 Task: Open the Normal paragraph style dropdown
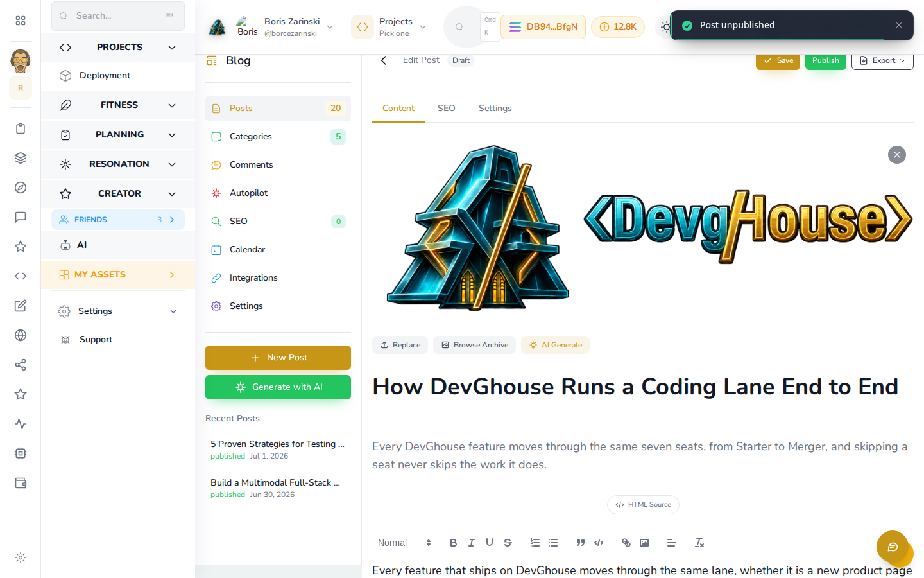[x=404, y=543]
